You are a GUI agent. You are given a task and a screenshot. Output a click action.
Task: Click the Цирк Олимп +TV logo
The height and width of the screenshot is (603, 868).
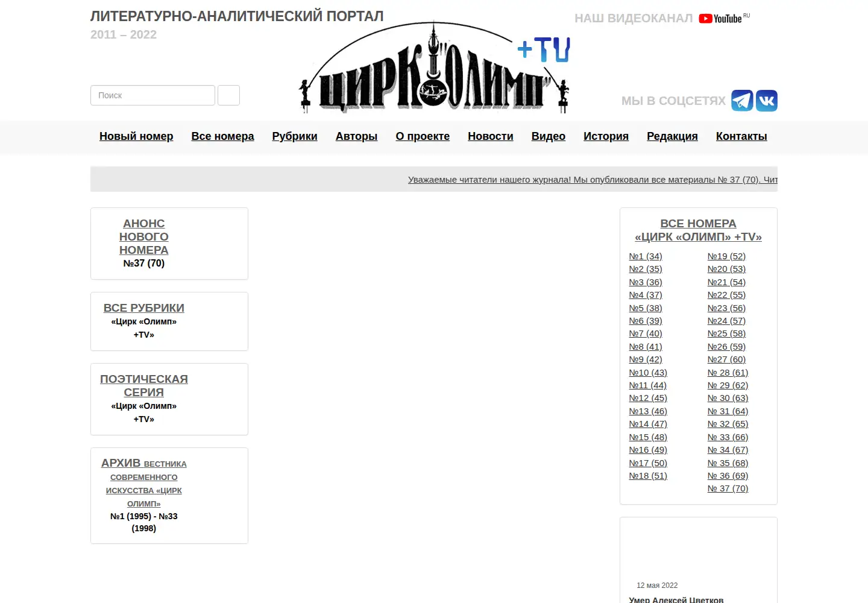click(435, 68)
